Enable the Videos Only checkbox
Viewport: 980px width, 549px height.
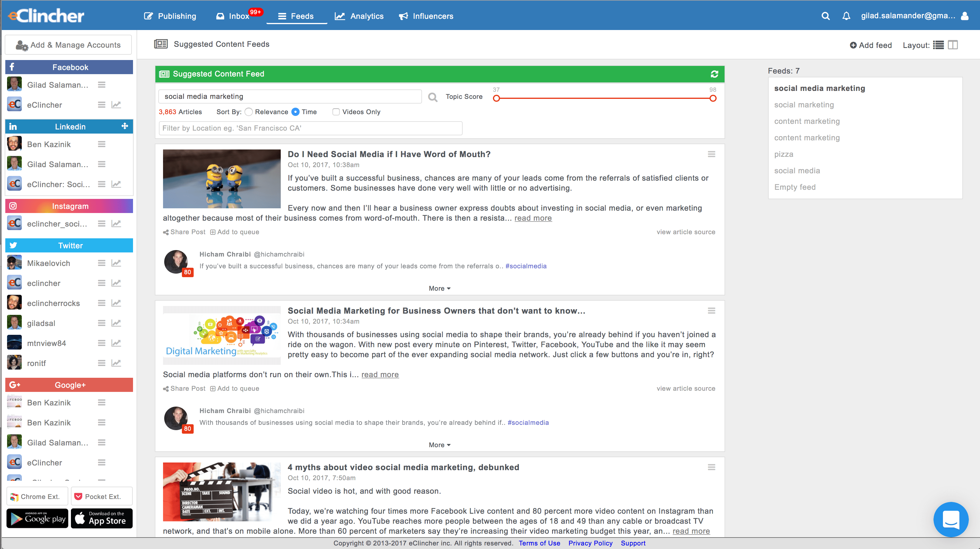[x=336, y=112]
